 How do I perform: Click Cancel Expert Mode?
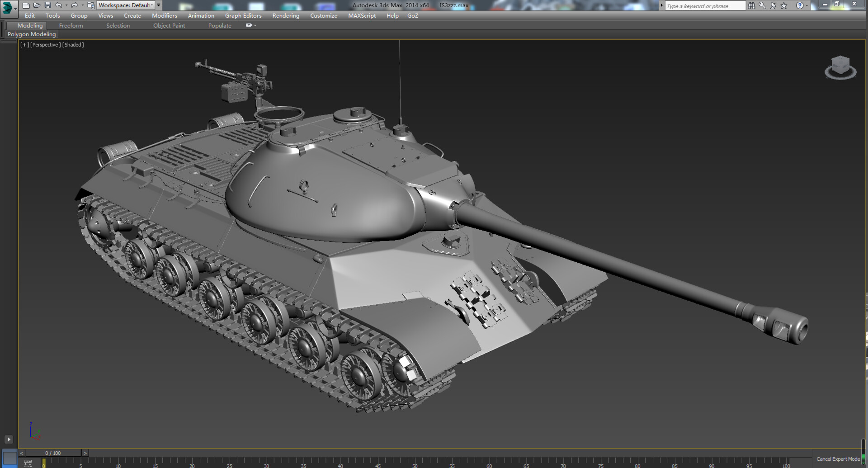pyautogui.click(x=839, y=459)
